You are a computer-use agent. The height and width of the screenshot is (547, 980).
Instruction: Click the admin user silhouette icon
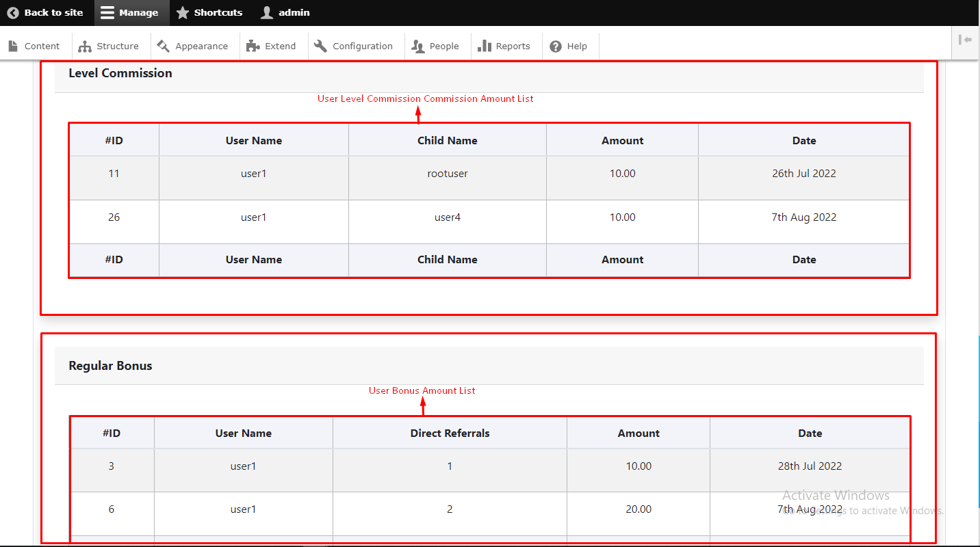(267, 13)
